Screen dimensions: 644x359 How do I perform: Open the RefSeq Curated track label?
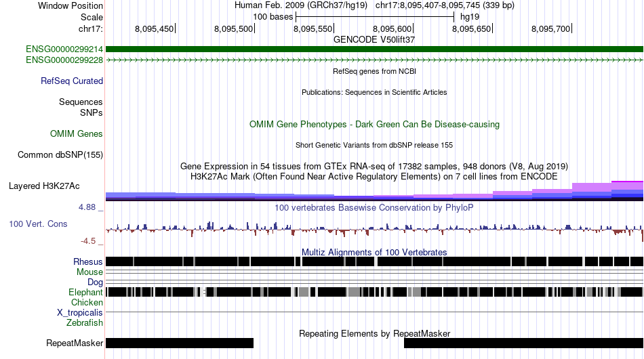tap(71, 81)
